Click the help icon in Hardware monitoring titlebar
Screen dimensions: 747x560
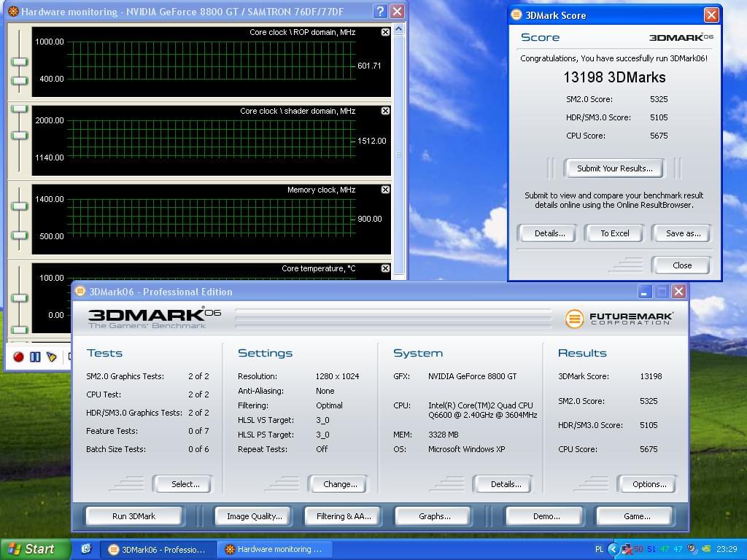(x=379, y=11)
